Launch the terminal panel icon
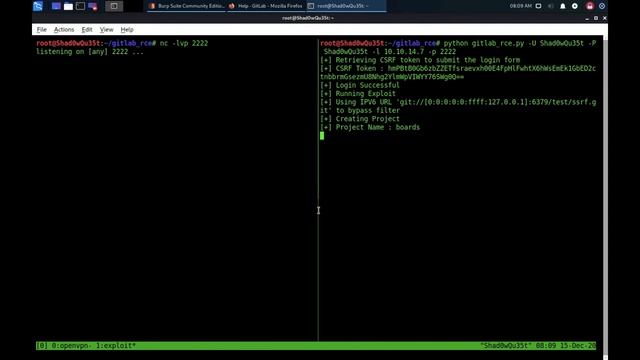The height and width of the screenshot is (360, 640). click(80, 6)
